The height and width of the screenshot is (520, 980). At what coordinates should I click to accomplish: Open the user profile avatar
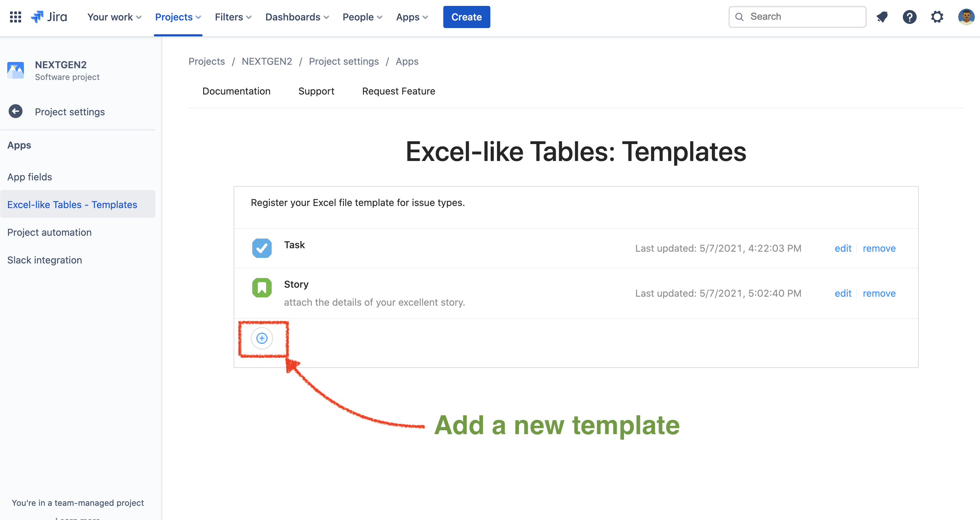966,17
